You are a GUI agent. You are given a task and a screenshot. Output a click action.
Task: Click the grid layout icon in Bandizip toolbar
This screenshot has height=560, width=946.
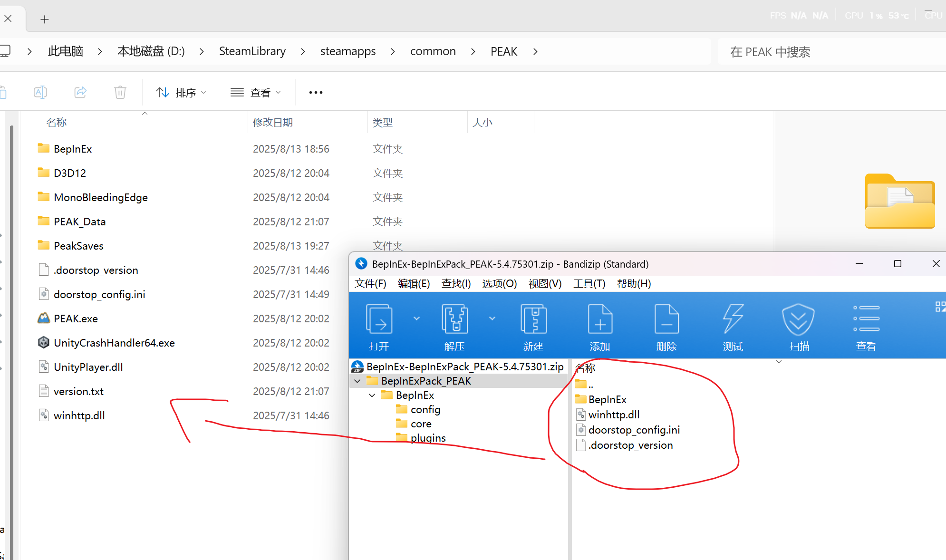point(940,307)
